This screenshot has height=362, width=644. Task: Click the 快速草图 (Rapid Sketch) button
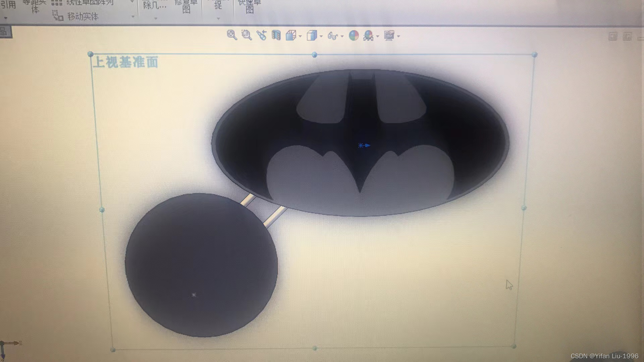click(250, 6)
